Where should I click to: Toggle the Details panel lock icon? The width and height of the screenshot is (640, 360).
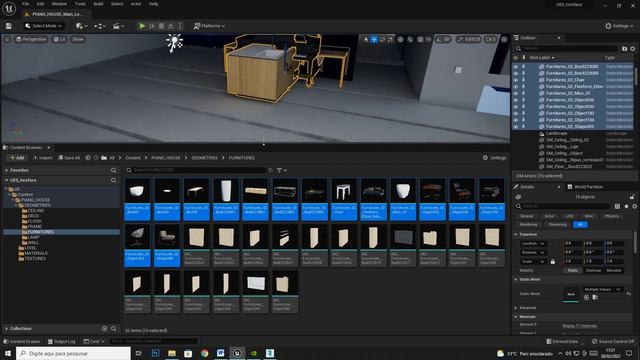click(632, 197)
